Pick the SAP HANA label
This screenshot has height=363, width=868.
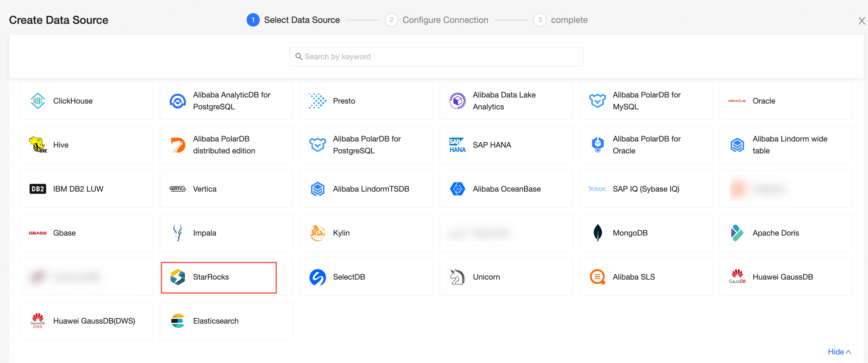(x=492, y=145)
